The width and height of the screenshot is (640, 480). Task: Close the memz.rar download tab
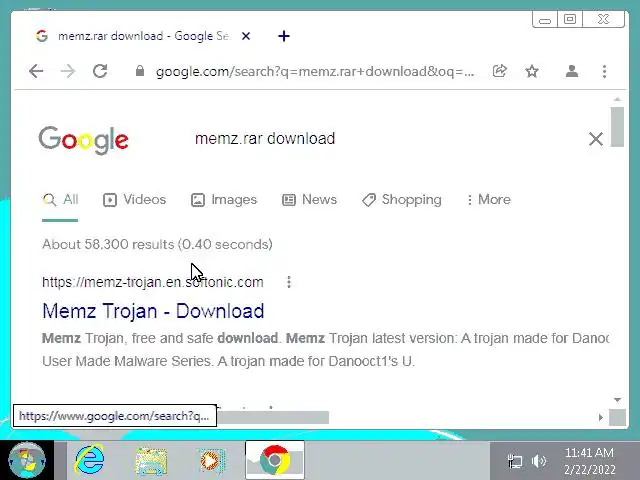coord(246,36)
